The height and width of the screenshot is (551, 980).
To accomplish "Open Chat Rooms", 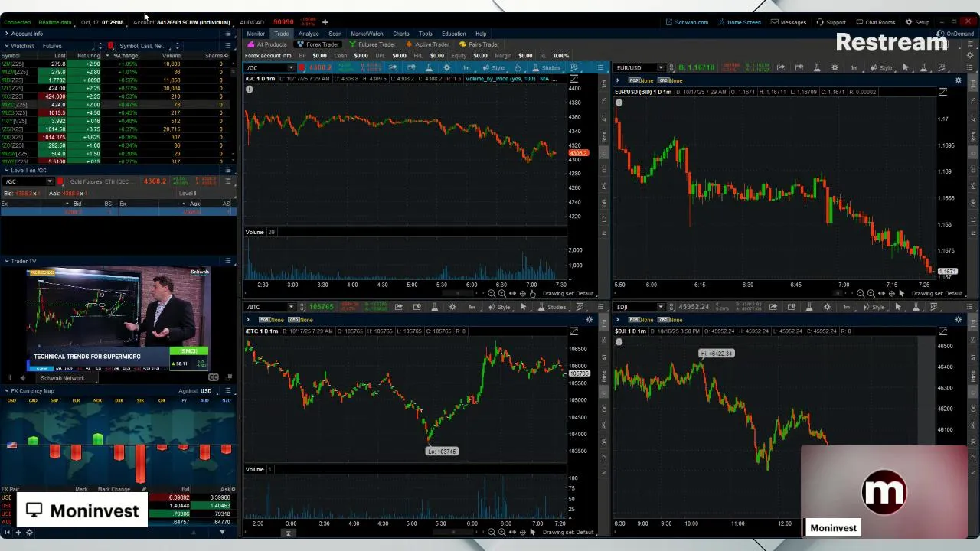I will click(876, 22).
